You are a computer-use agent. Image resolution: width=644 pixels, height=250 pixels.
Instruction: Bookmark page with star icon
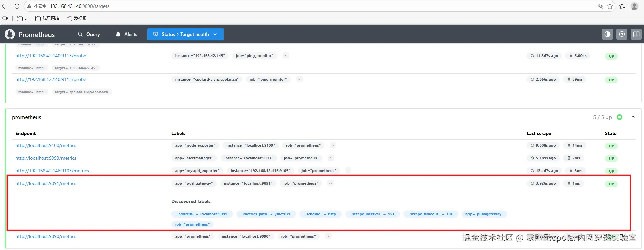click(x=610, y=6)
